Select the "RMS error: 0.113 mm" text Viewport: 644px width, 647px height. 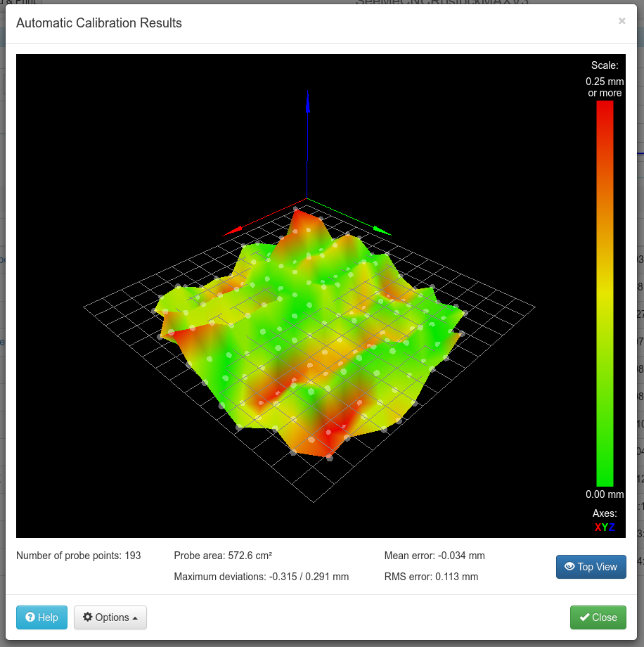click(431, 577)
